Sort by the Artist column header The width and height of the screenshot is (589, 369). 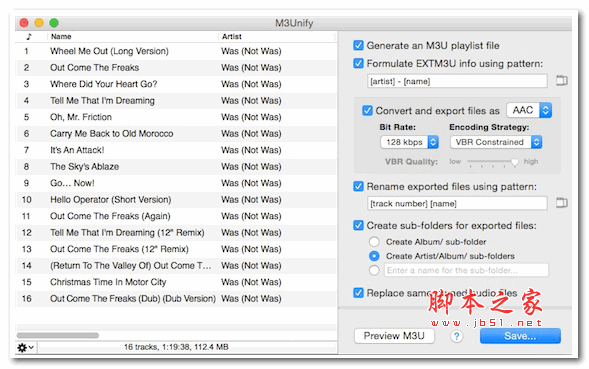point(277,36)
